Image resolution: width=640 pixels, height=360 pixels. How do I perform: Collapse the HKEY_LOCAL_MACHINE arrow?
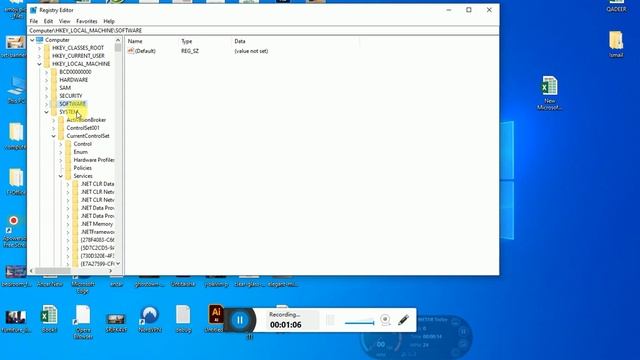tap(39, 64)
